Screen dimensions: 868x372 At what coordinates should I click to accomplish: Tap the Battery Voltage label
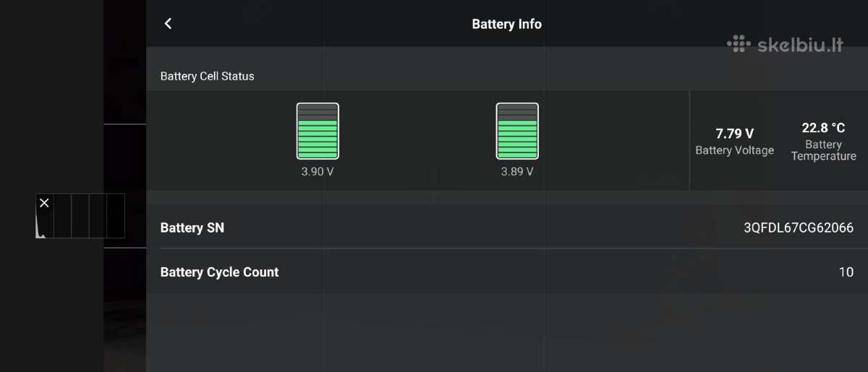coord(735,151)
